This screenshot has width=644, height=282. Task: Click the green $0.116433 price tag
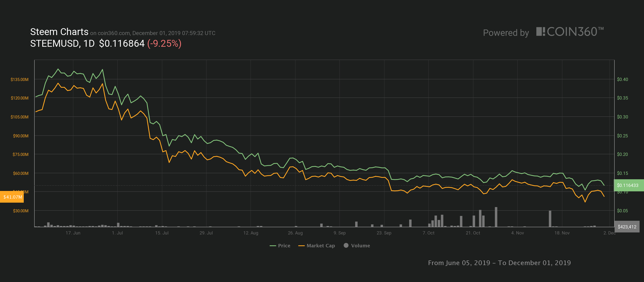tap(627, 185)
